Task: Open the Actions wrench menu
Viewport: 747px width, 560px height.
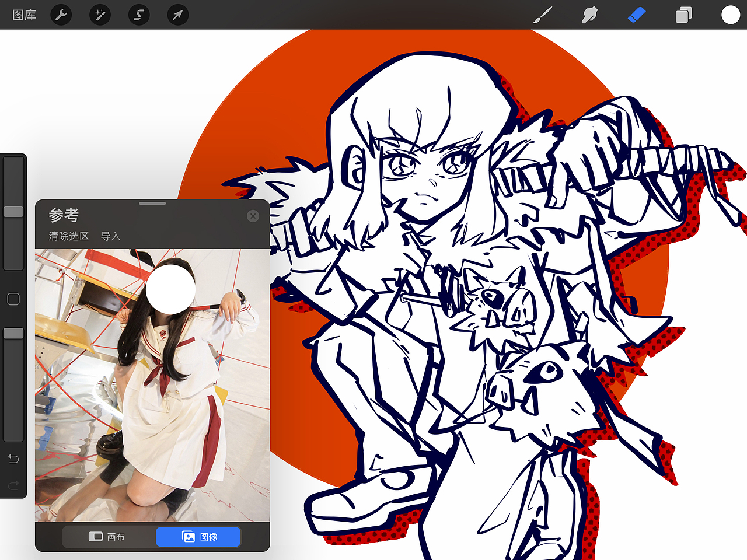Action: 61,15
